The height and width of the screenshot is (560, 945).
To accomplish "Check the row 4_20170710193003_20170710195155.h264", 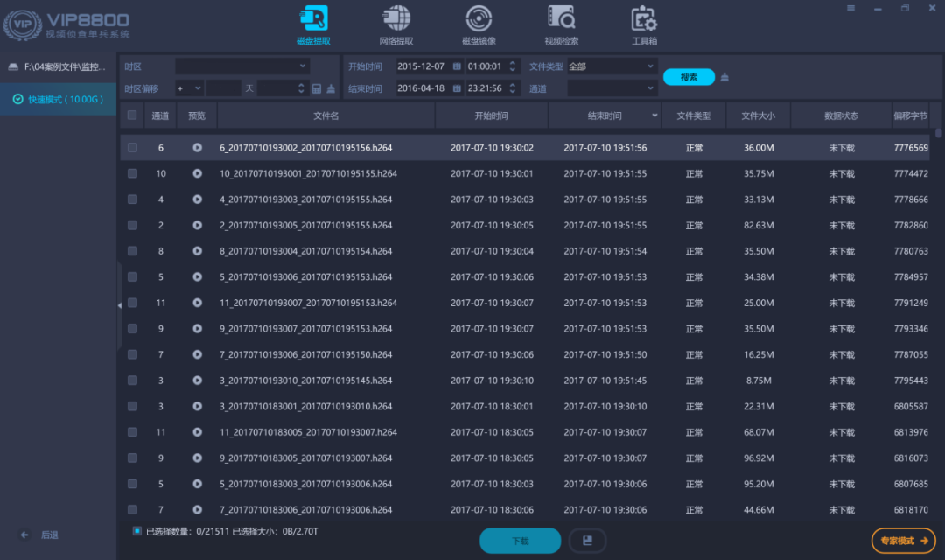I will 133,199.
